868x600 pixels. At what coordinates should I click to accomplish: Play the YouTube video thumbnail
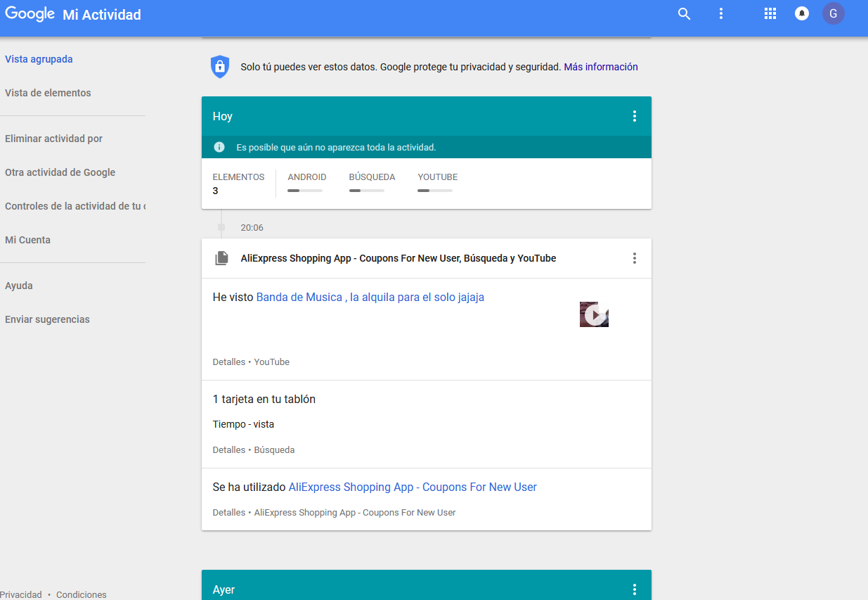[594, 314]
